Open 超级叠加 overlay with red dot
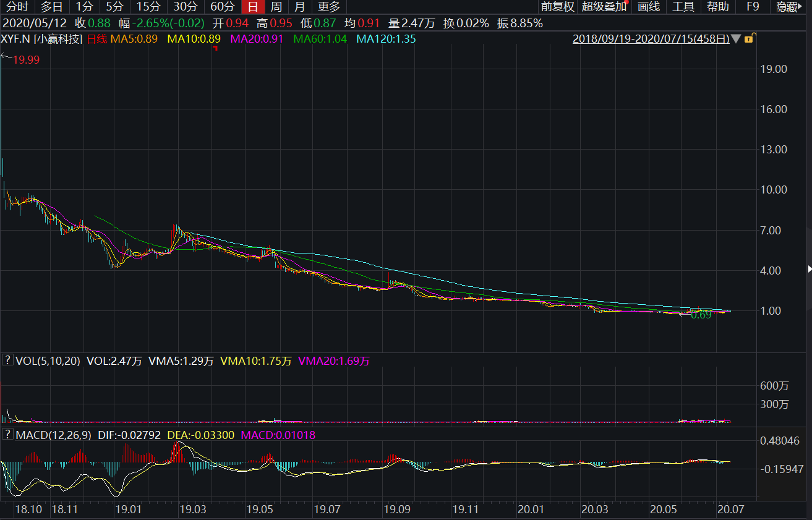 point(604,7)
